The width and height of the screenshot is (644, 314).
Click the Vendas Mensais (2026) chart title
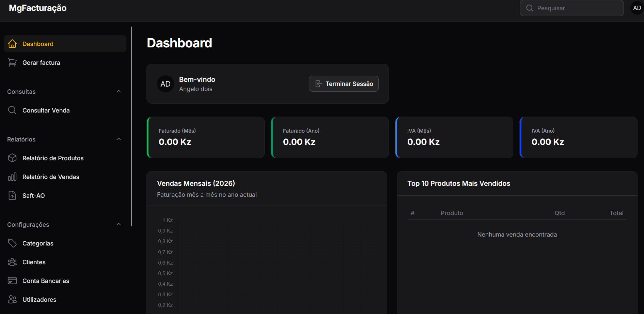(196, 183)
